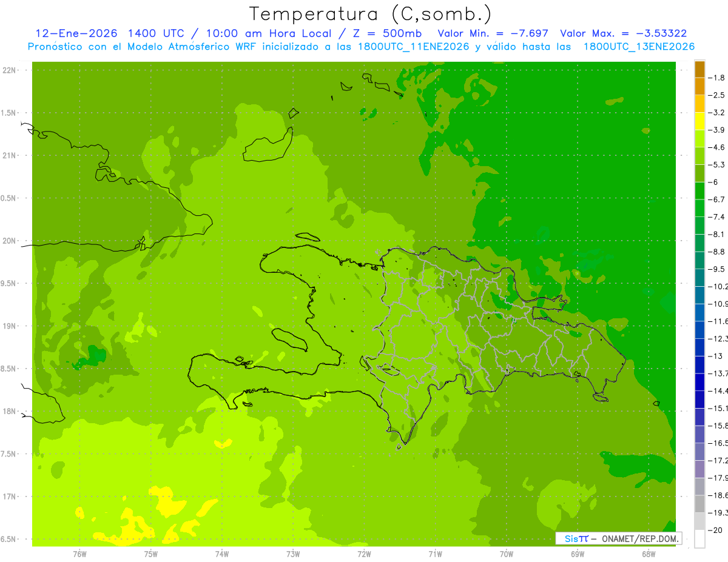Click the "70W" longitude axis label
This screenshot has width=728, height=562.
(x=507, y=554)
